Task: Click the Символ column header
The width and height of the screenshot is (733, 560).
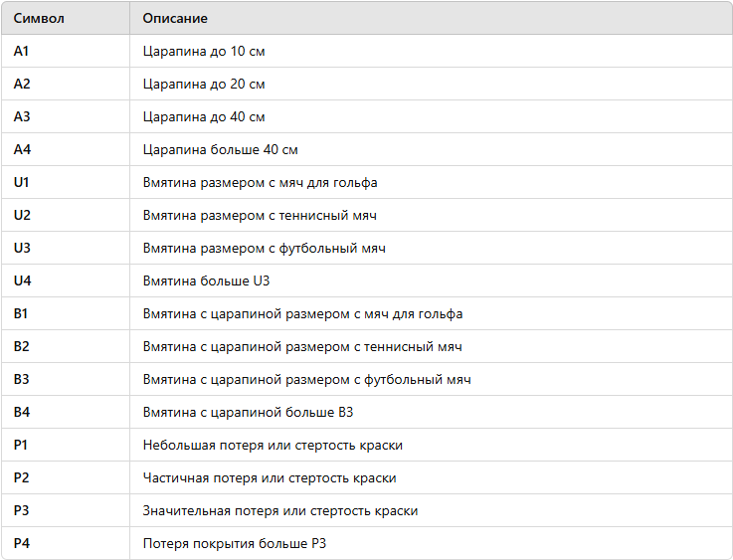Action: tap(66, 18)
